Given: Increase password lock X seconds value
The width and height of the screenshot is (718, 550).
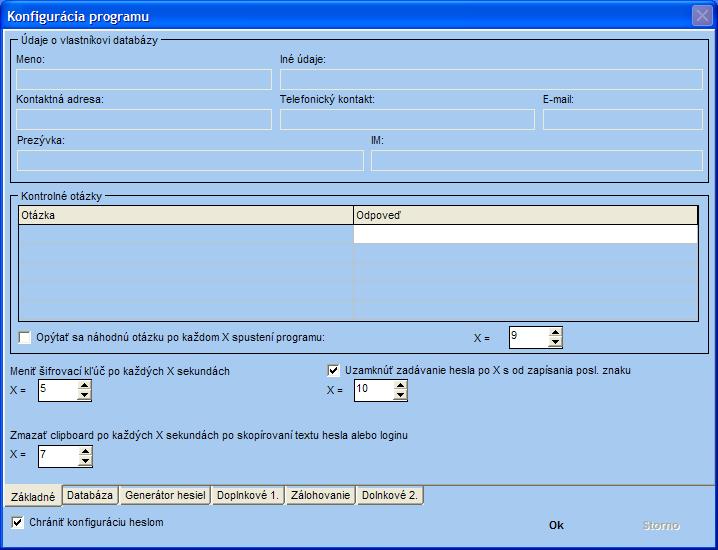Looking at the screenshot, I should tap(400, 386).
